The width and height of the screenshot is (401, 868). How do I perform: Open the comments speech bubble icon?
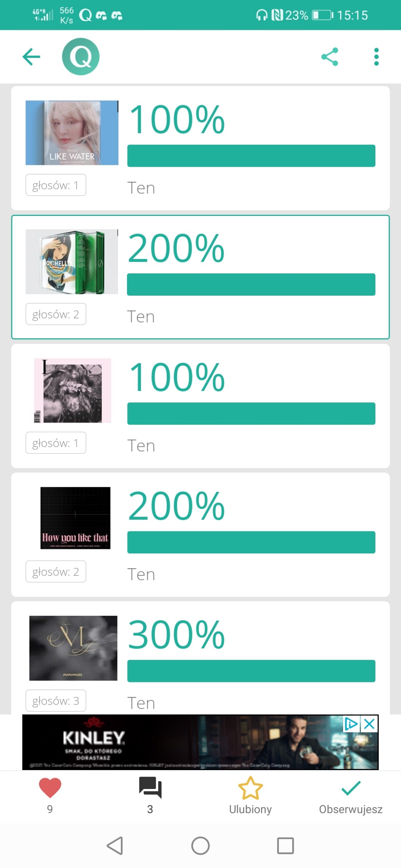150,788
